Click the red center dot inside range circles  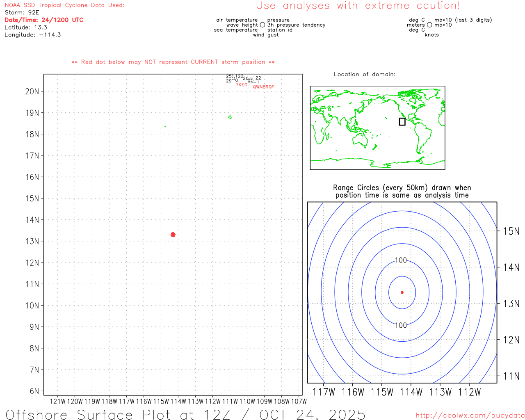coord(402,292)
